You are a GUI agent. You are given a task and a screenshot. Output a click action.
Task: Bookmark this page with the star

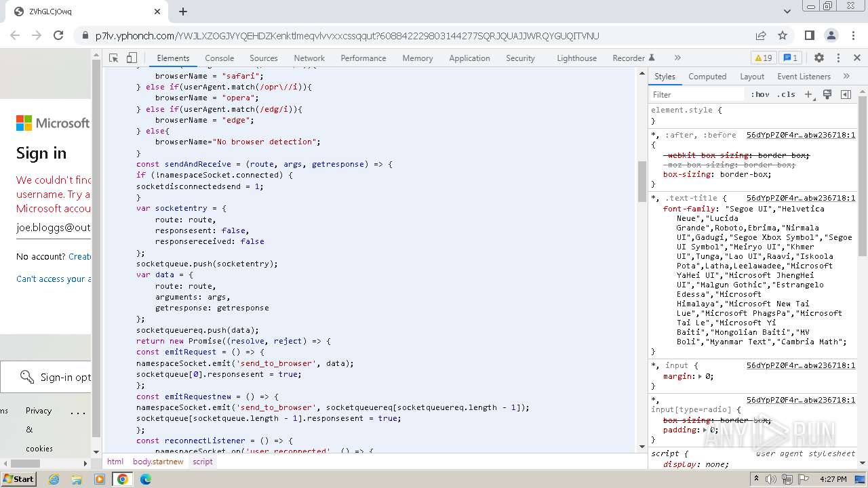coord(783,35)
